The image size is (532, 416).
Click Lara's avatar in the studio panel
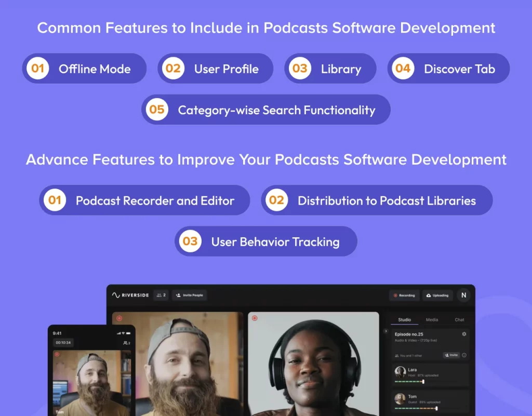click(400, 372)
